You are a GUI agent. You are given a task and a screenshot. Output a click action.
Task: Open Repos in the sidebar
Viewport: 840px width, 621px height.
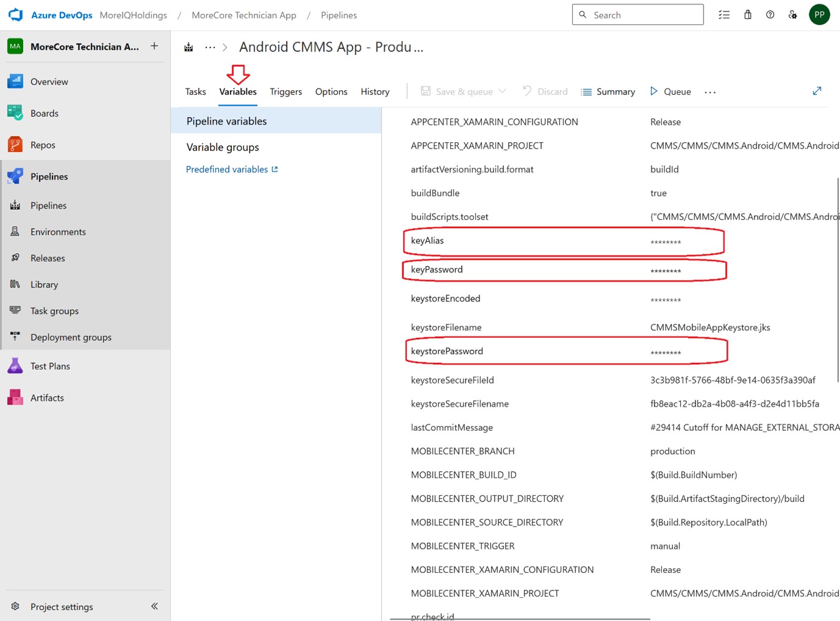point(43,145)
